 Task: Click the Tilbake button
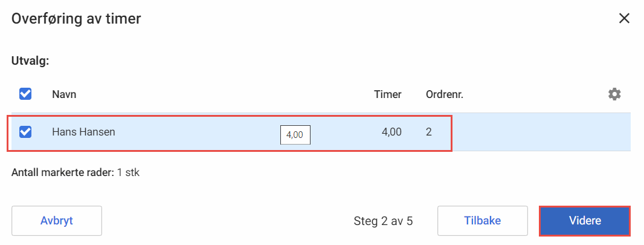pyautogui.click(x=483, y=221)
